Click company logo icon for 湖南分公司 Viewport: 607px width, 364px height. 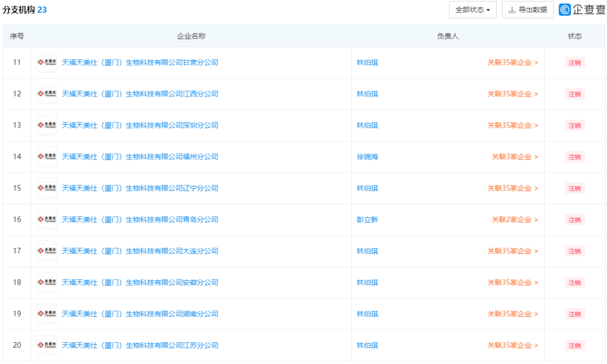click(x=47, y=313)
